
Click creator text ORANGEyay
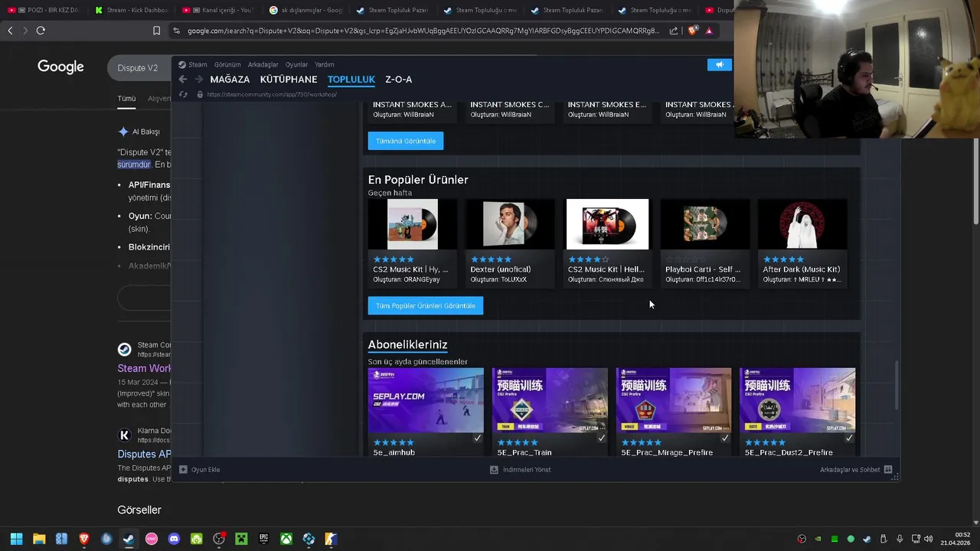(x=422, y=279)
